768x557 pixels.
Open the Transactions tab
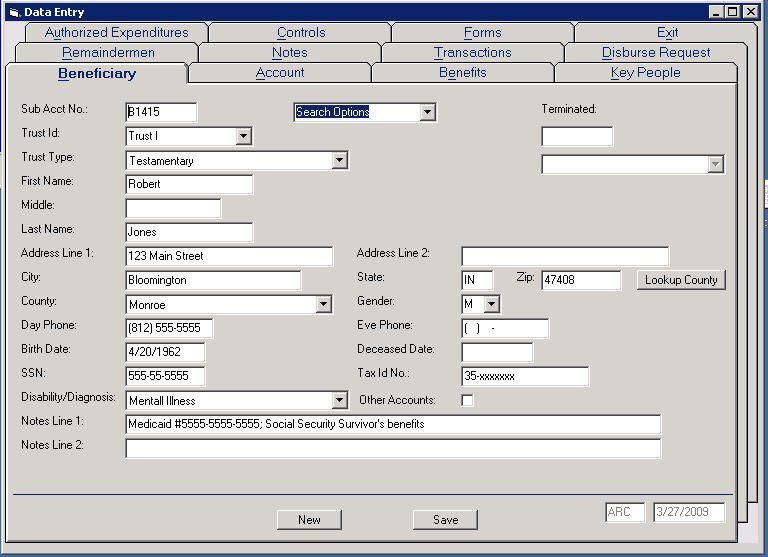pos(472,52)
